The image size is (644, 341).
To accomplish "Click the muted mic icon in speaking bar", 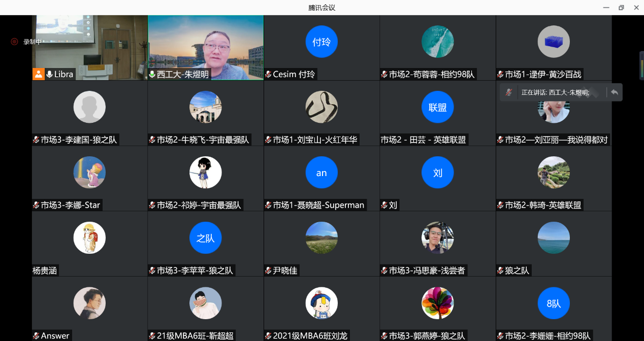I will (x=509, y=92).
